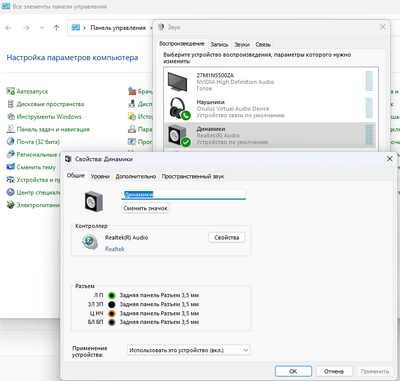Click the Динамики level meter in list
Image resolution: width=400 pixels, height=381 pixels.
(369, 135)
